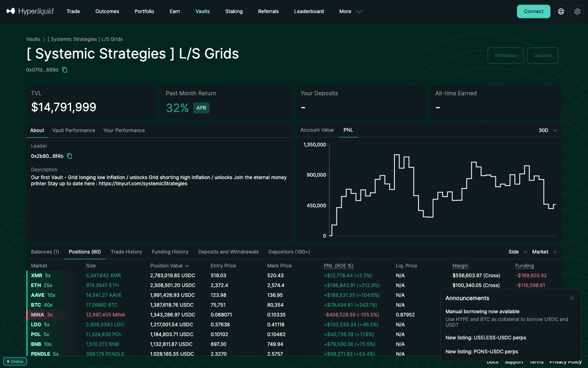Open the Market filter dropdown
The height and width of the screenshot is (368, 588).
tap(545, 252)
